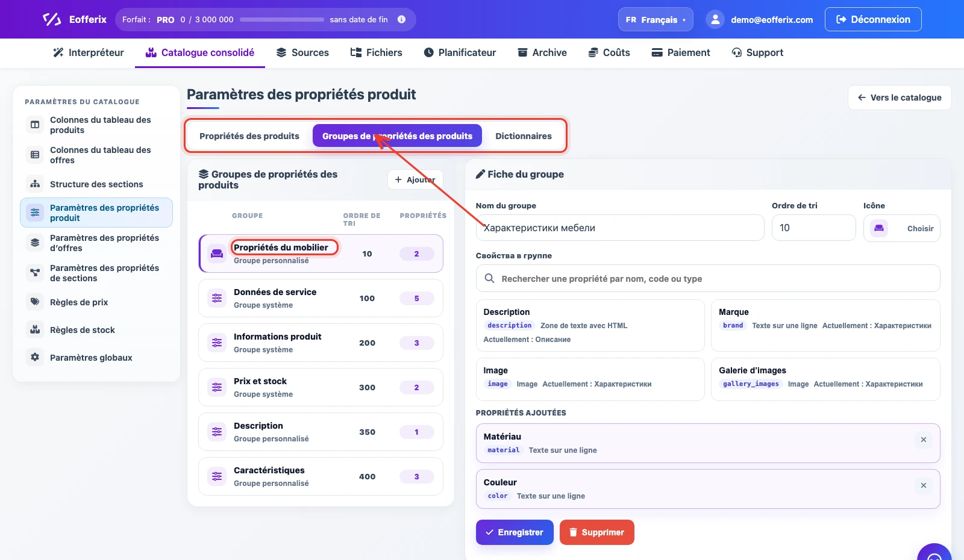Viewport: 964px width, 560px height.
Task: Open Colonnes du tableau des produits settings
Action: [96, 125]
